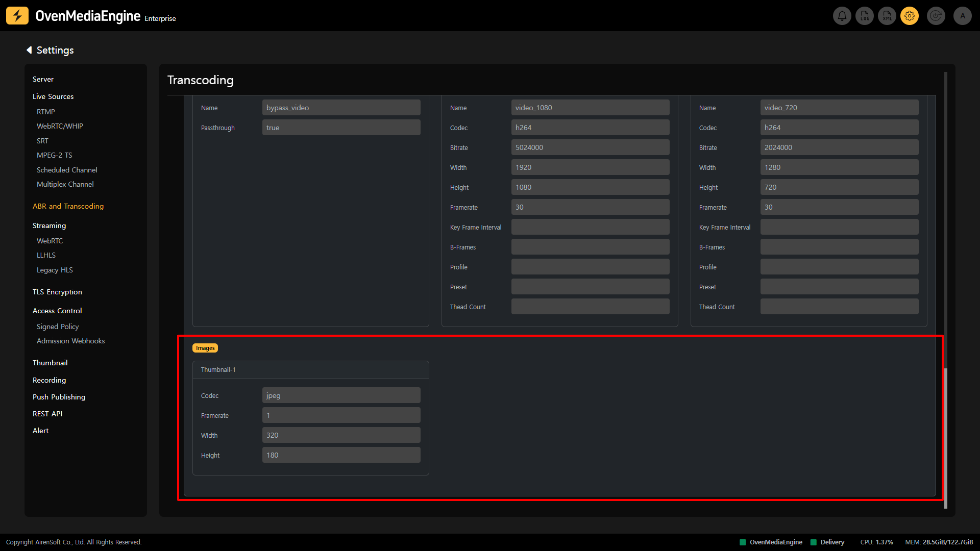Select ABR and Transcoding in sidebar

click(x=68, y=206)
